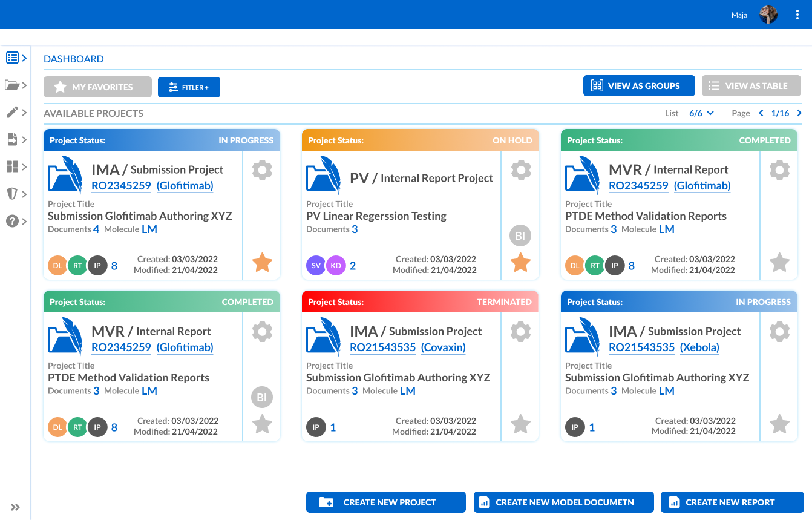This screenshot has width=812, height=520.
Task: Open the Dashboard icon in the left sidebar
Action: [13, 57]
